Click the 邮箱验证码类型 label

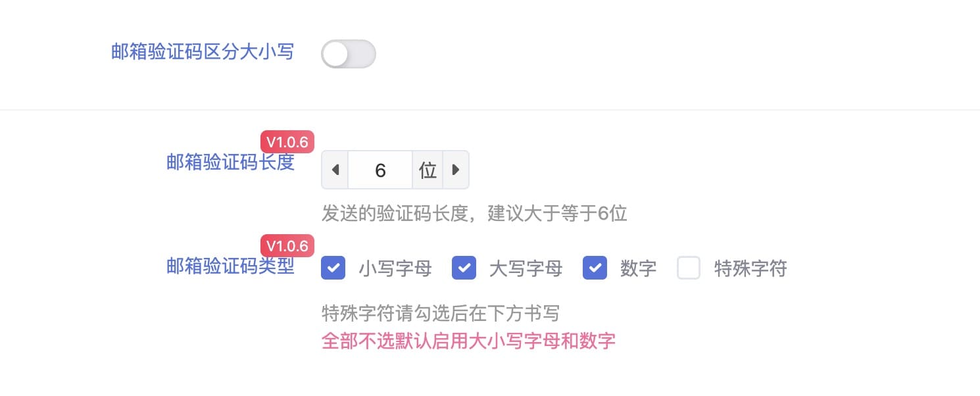coord(230,266)
